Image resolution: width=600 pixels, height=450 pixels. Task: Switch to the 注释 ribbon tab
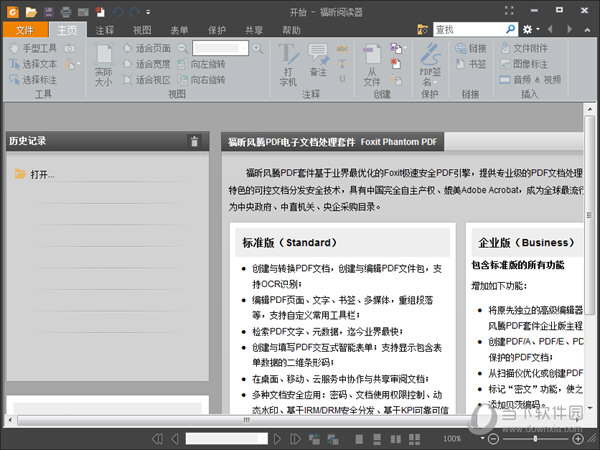point(104,30)
